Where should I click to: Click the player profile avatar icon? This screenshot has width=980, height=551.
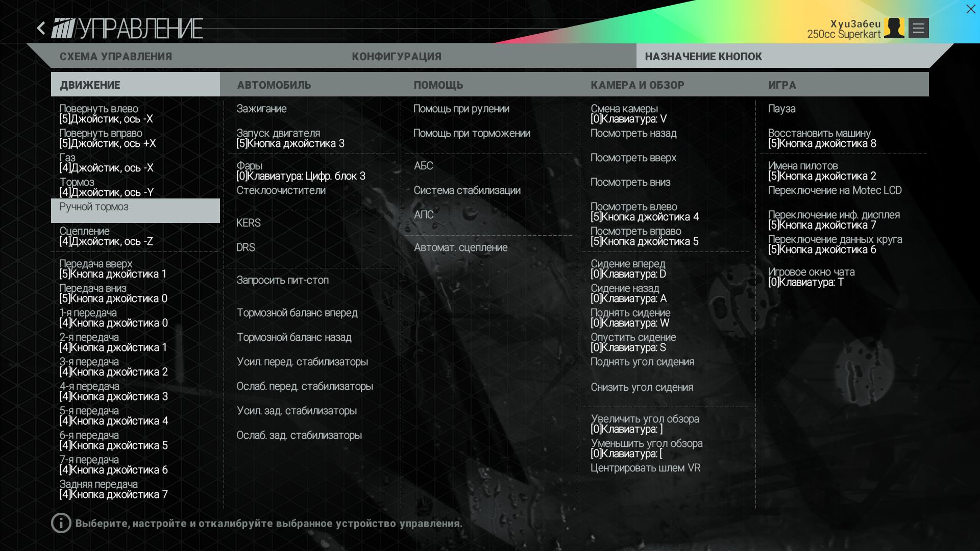coord(894,28)
